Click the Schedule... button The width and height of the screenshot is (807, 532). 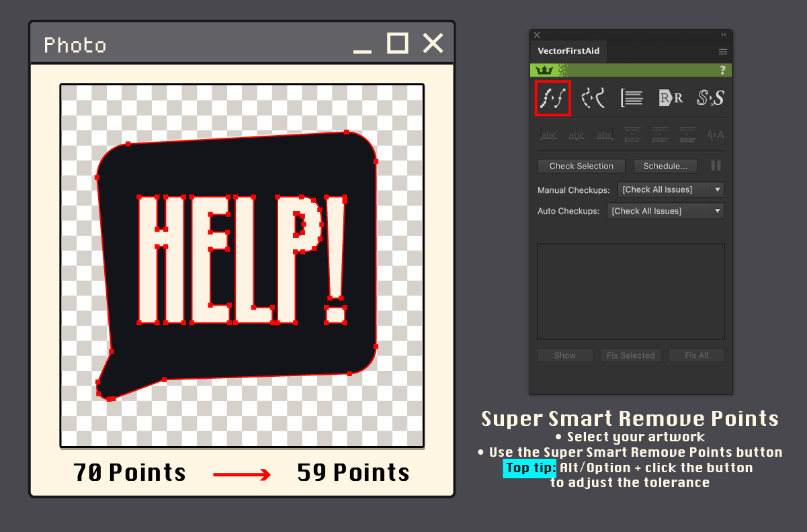tap(665, 166)
